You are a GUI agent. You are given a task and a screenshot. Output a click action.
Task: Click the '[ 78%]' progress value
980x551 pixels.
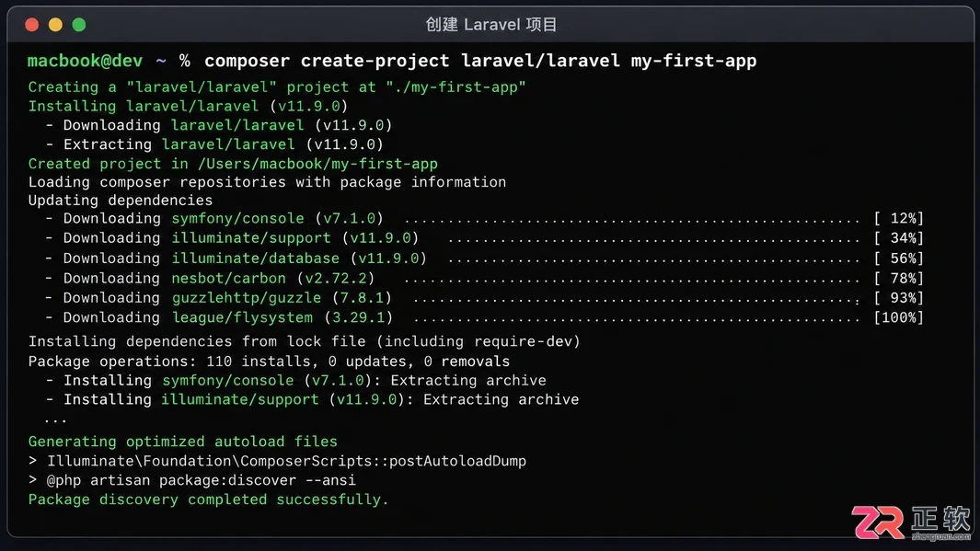click(899, 278)
